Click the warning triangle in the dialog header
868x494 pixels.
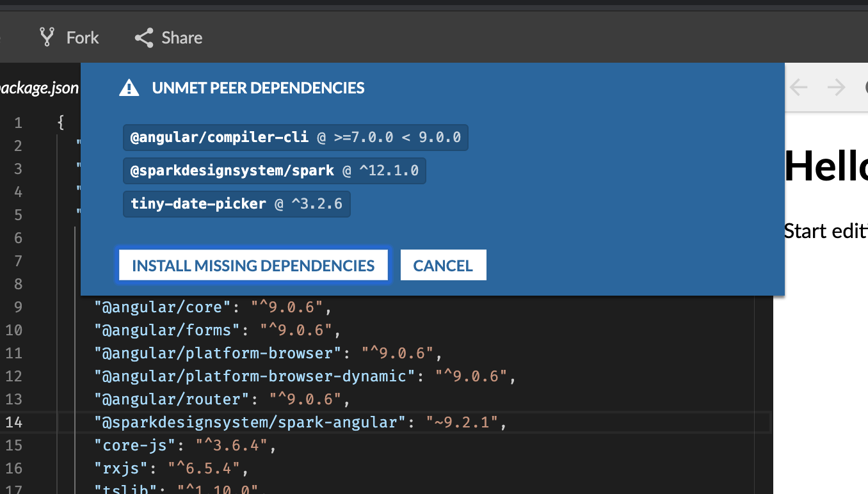(x=129, y=87)
